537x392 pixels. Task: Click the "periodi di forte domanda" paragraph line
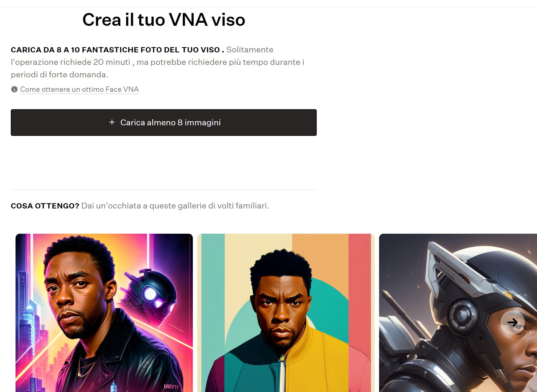60,75
